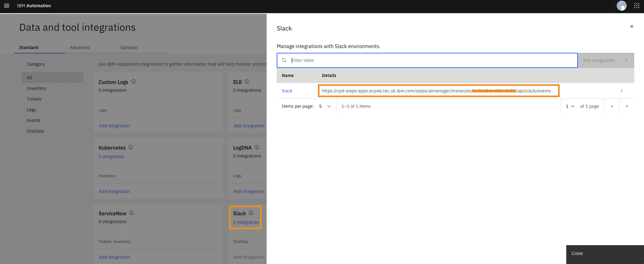Open Slack 1 integration link
This screenshot has height=264, width=644.
tap(246, 222)
